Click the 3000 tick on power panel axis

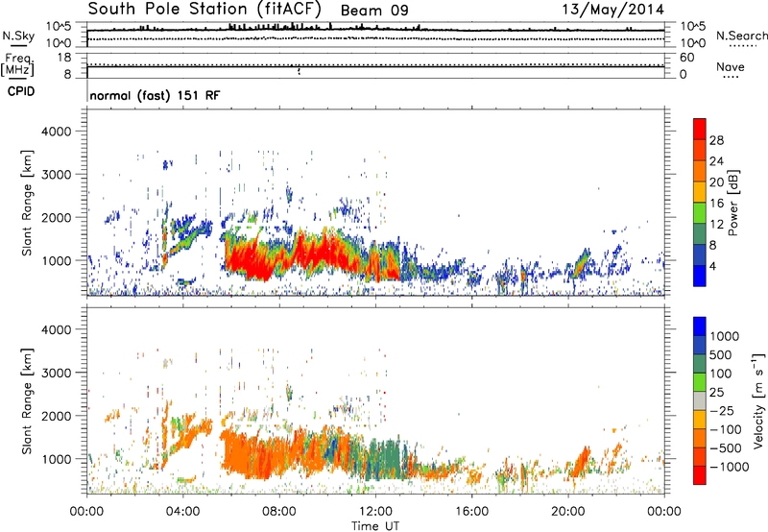[56, 175]
